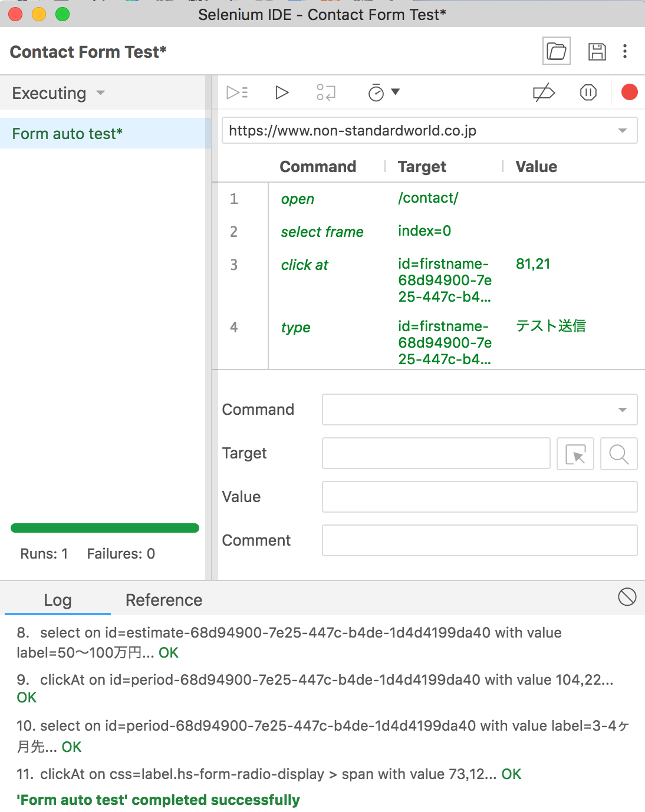Click the Target column header
The height and width of the screenshot is (812, 645).
[422, 167]
